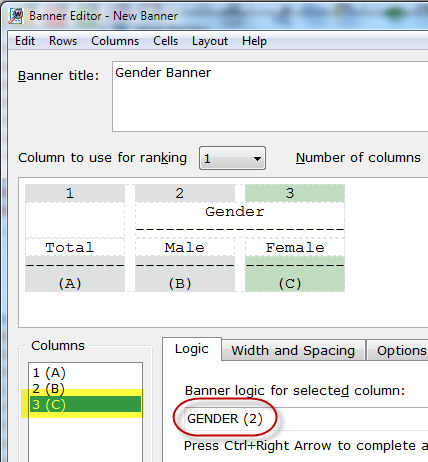Open the Layout menu
This screenshot has height=462, width=428.
pos(210,41)
